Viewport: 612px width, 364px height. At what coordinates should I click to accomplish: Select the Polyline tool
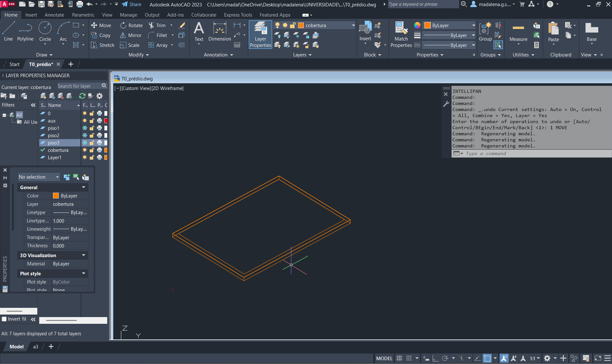[25, 32]
